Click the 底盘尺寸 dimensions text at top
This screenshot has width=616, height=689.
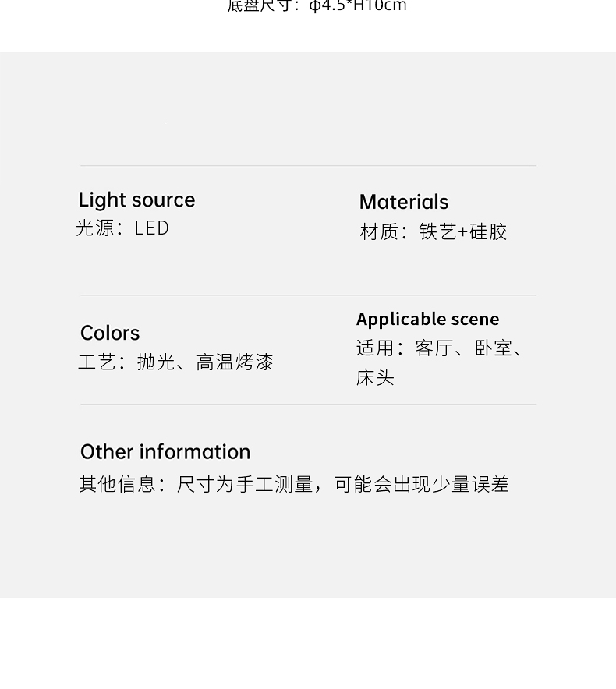tap(317, 6)
